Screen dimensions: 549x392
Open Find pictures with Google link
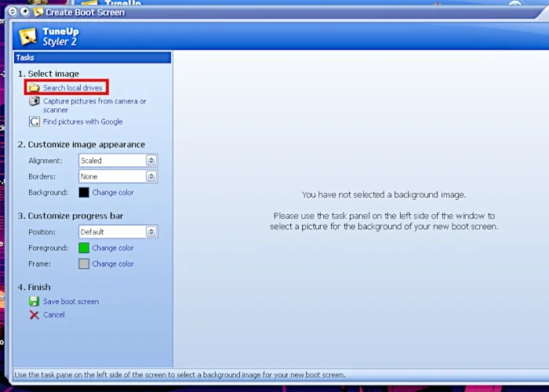coord(82,122)
